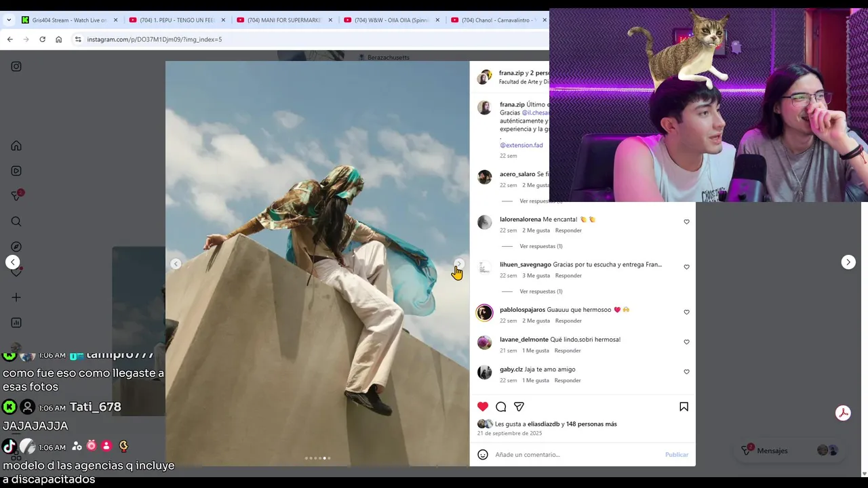Viewport: 868px width, 488px height.
Task: Click the red PDF extension icon
Action: tap(843, 413)
